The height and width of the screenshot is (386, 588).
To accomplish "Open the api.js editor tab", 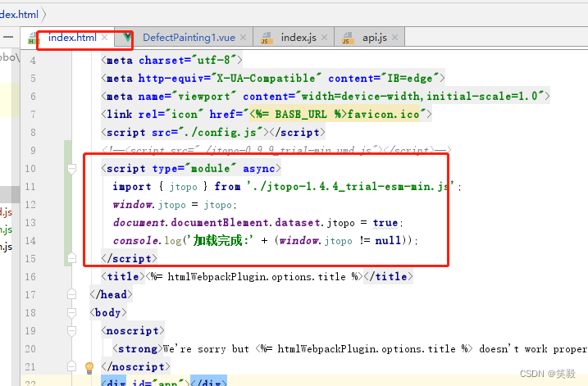I will click(374, 38).
